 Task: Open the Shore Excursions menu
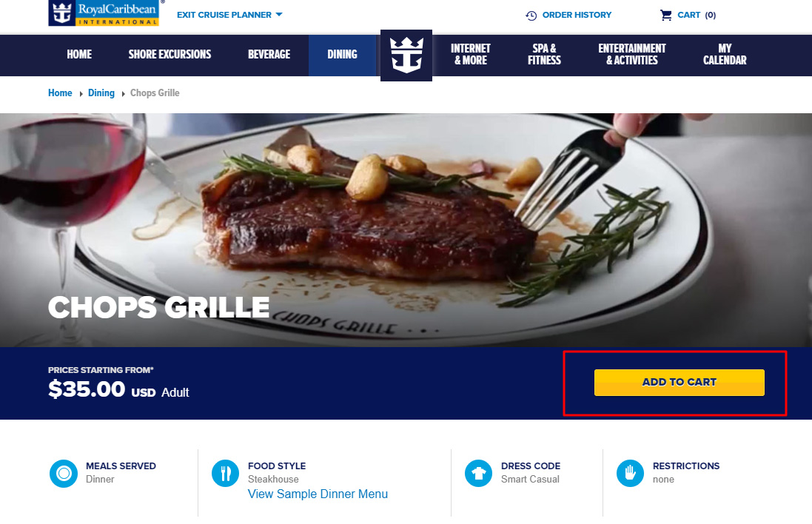170,54
